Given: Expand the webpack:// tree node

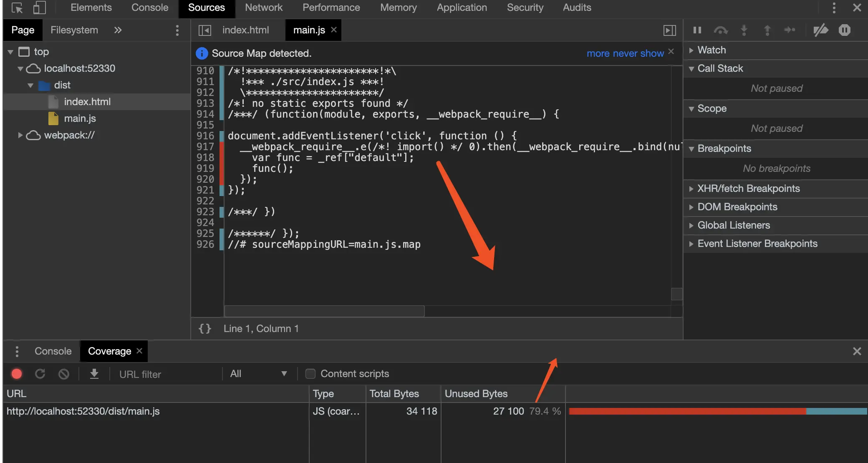Looking at the screenshot, I should point(20,135).
